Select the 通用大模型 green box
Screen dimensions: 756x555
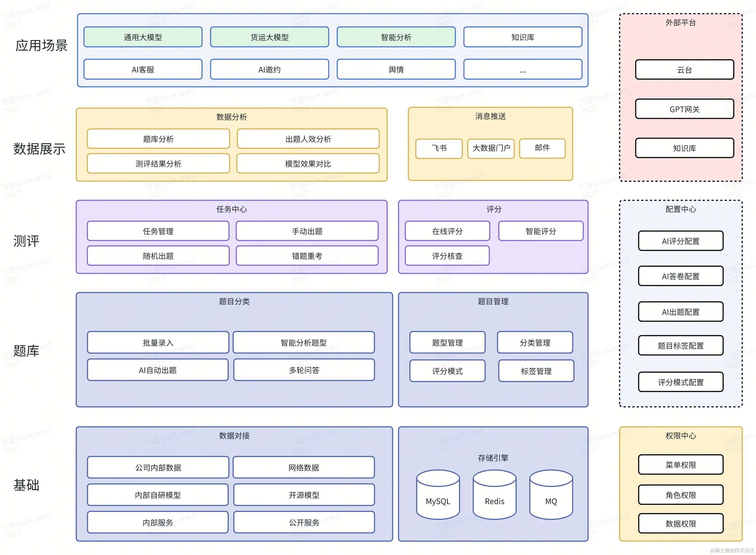143,37
